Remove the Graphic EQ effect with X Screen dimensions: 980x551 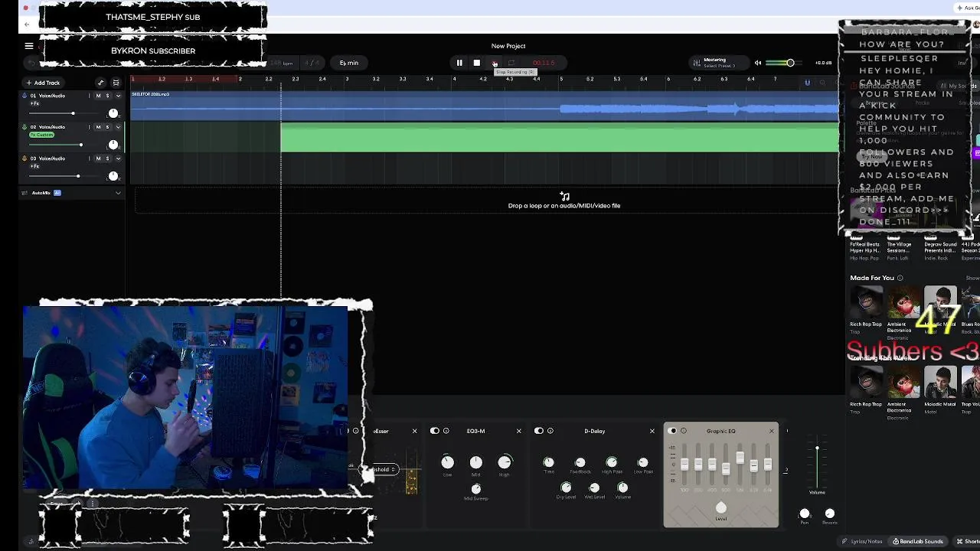point(771,431)
